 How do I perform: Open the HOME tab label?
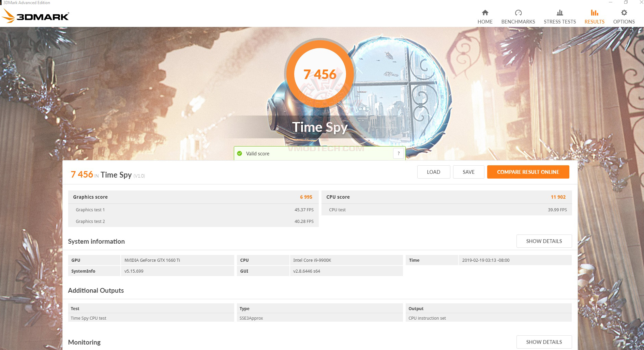pos(485,21)
